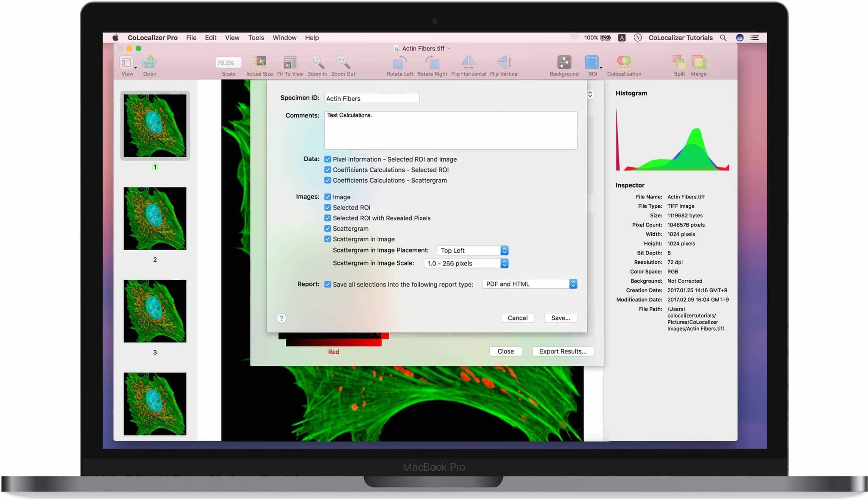Open the PDF and HTML report type dropdown
Viewport: 868px width, 499px height.
[x=529, y=284]
